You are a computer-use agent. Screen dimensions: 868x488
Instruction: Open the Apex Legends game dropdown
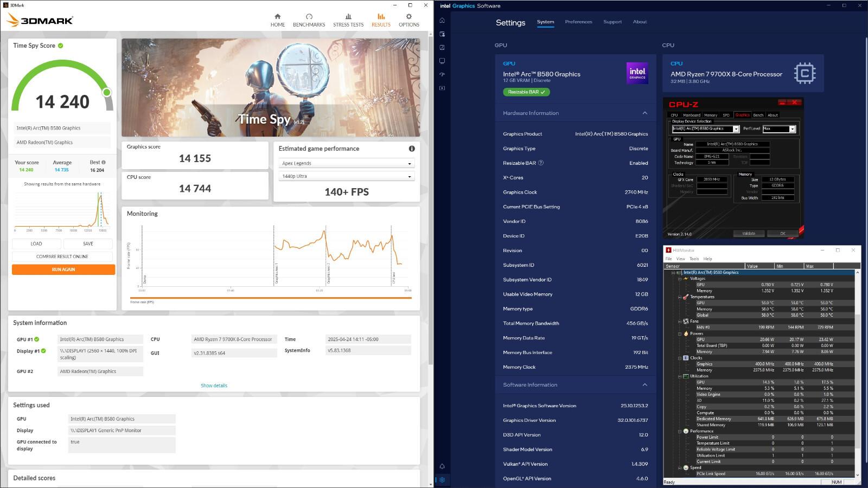pyautogui.click(x=347, y=163)
